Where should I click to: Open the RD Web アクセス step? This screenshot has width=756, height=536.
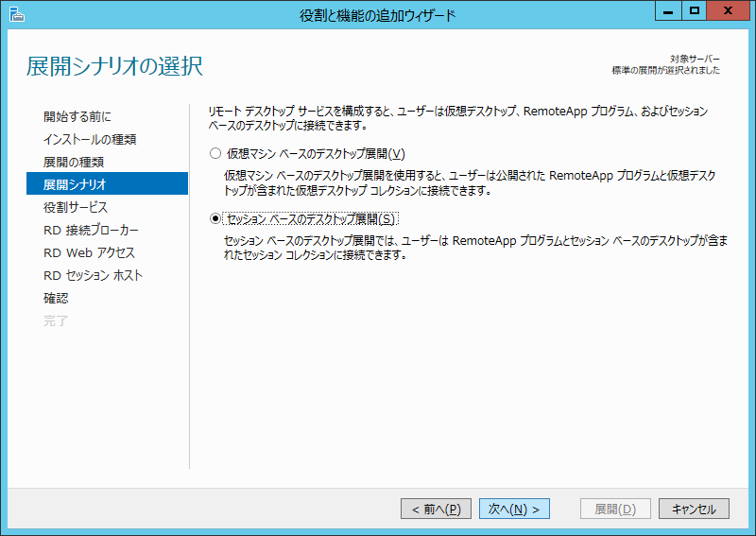pos(89,252)
